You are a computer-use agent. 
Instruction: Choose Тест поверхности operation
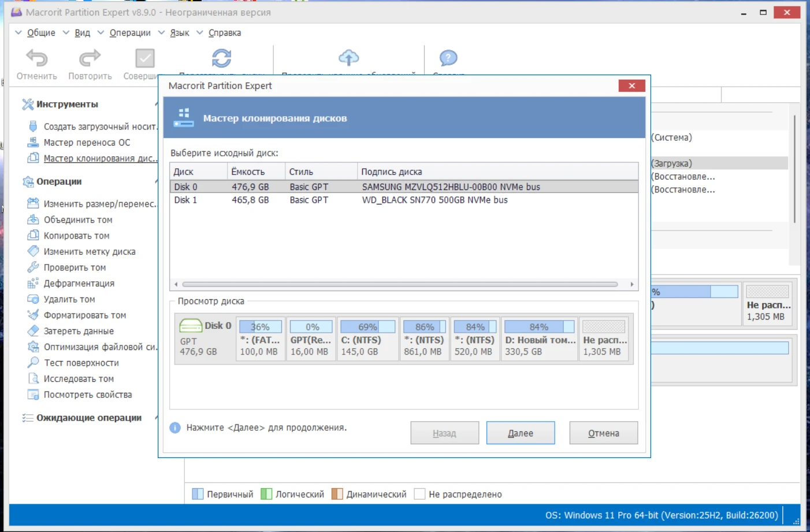point(81,363)
